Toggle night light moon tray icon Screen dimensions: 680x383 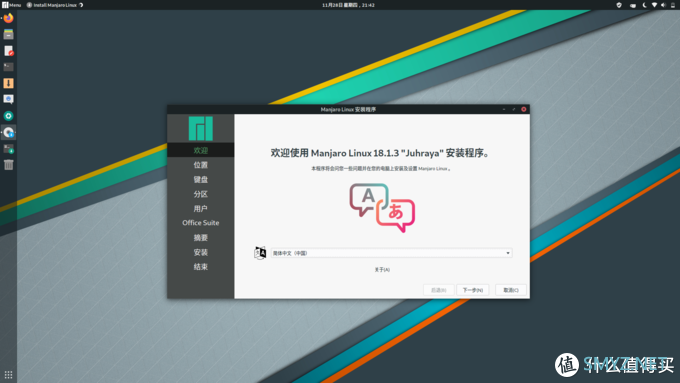(644, 5)
